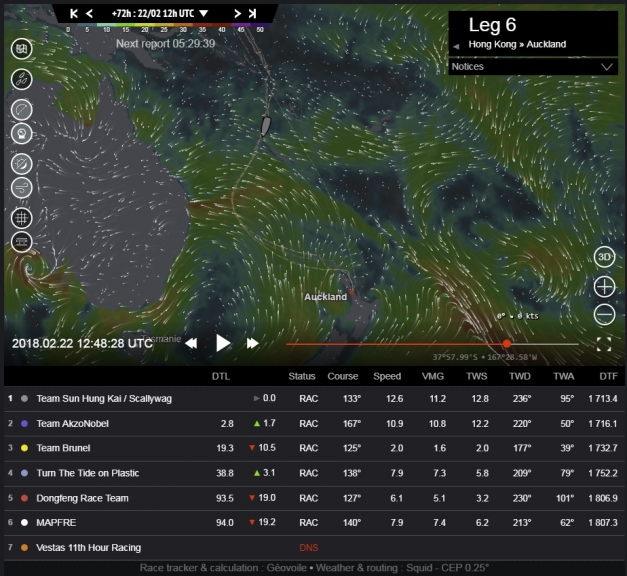Click the Next report countdown text
Viewport: 627px width, 576px height.
[x=166, y=44]
